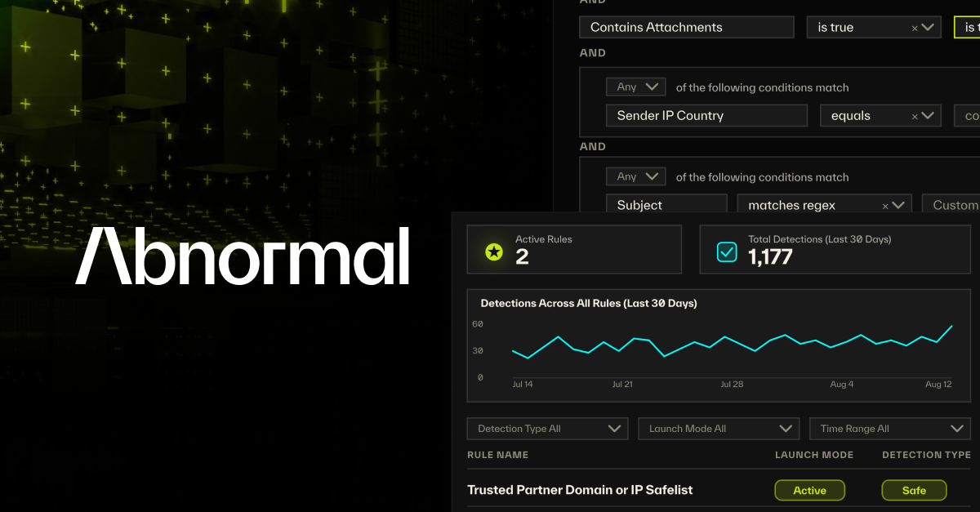Open Time Range All filter

(x=890, y=429)
